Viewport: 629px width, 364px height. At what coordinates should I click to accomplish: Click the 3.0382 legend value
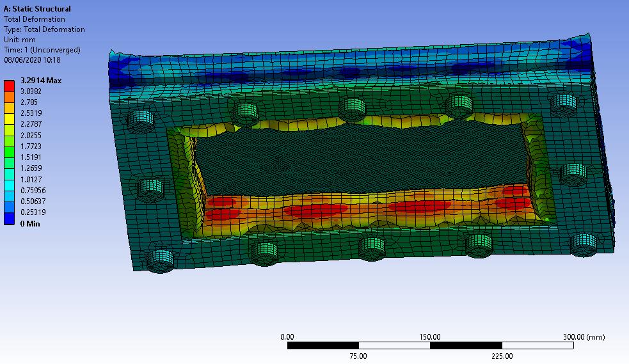(31, 91)
